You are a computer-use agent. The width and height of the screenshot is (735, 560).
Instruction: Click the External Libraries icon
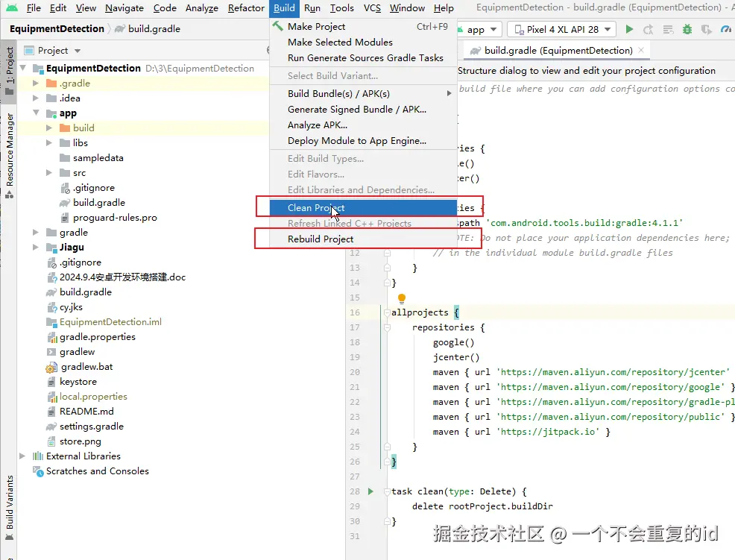38,456
